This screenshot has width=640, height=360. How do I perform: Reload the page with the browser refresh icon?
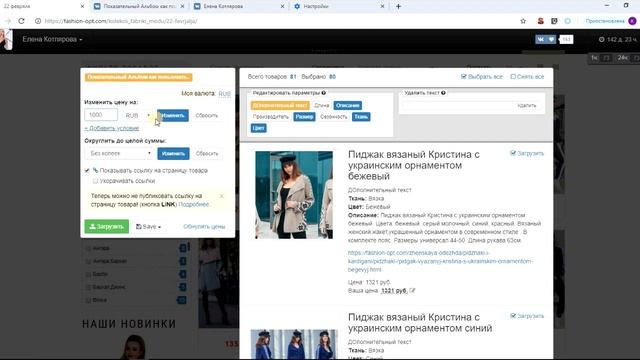pos(21,21)
